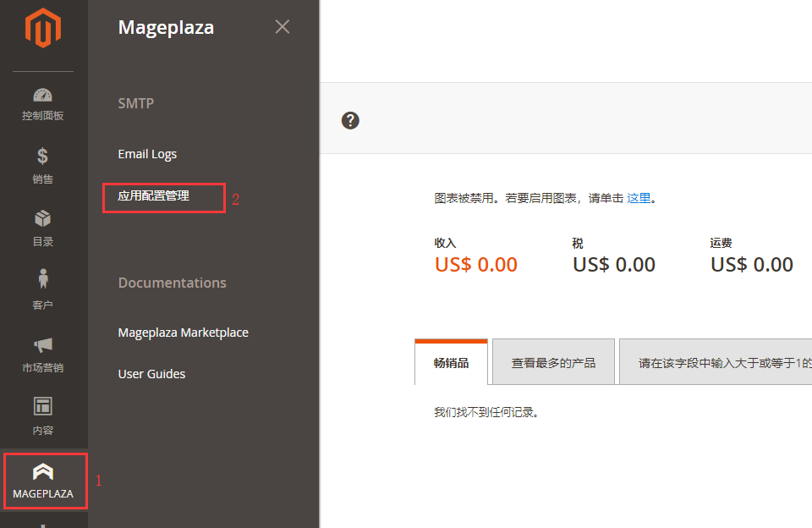This screenshot has height=528, width=812.
Task: Click the Magento logo icon
Action: (43, 28)
